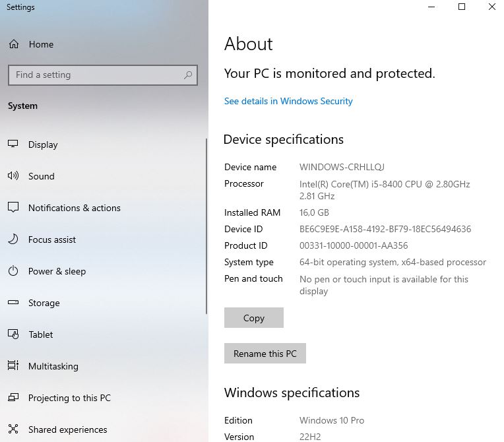504x442 pixels.
Task: Click the Tablet icon
Action: 13,334
